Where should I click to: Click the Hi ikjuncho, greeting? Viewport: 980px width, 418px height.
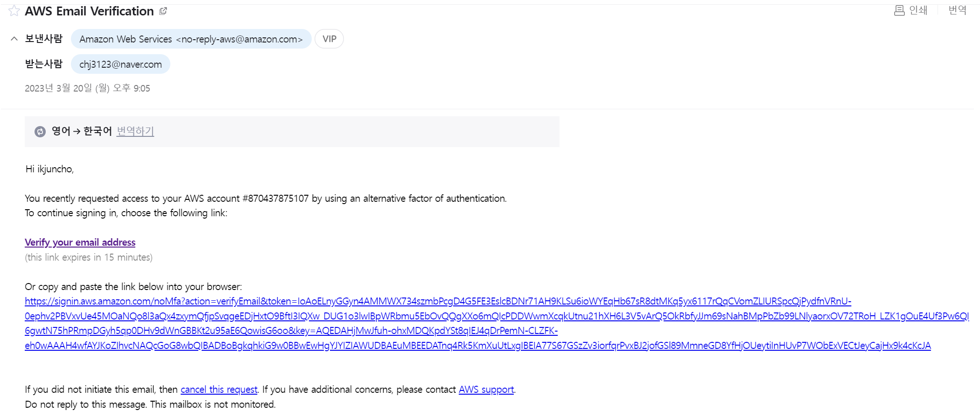49,169
